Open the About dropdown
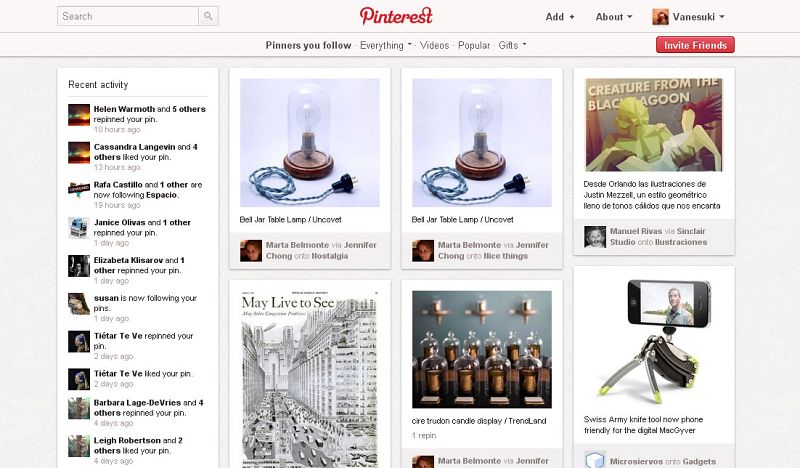The image size is (800, 468). tap(614, 17)
